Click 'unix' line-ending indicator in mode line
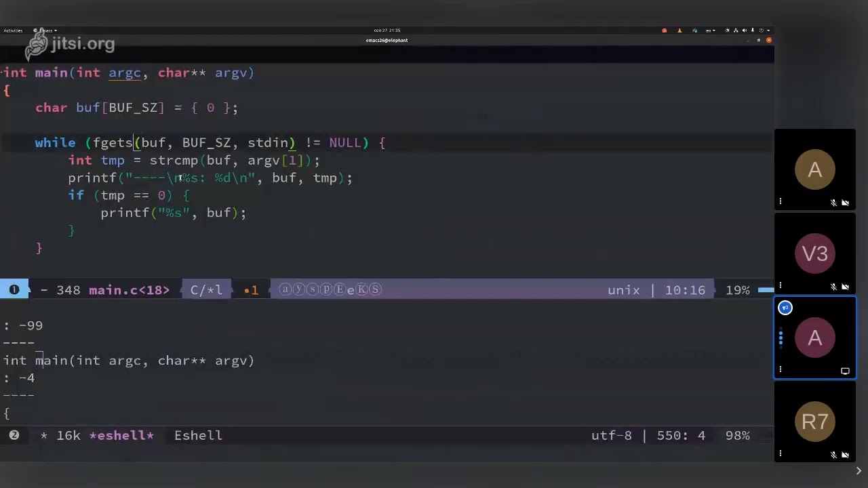The height and width of the screenshot is (488, 868). tap(623, 290)
